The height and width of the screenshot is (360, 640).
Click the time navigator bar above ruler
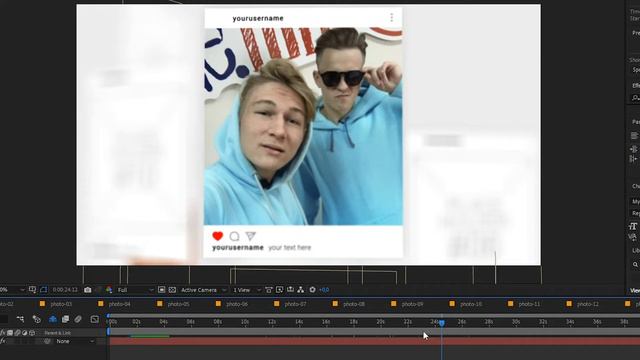[374, 316]
